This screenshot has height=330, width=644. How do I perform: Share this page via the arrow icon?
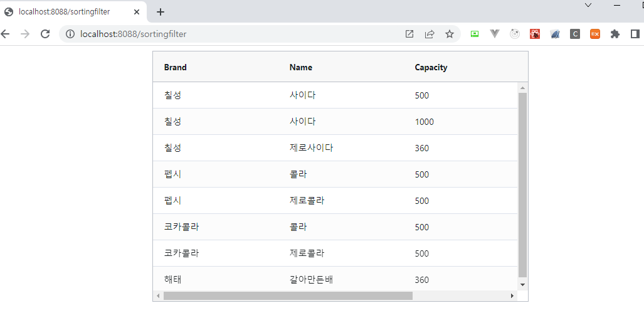429,34
